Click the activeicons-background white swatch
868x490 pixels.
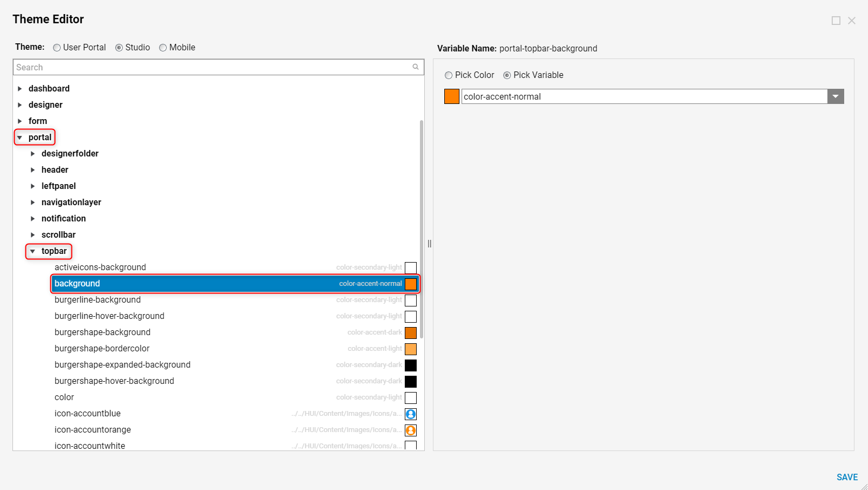click(411, 268)
